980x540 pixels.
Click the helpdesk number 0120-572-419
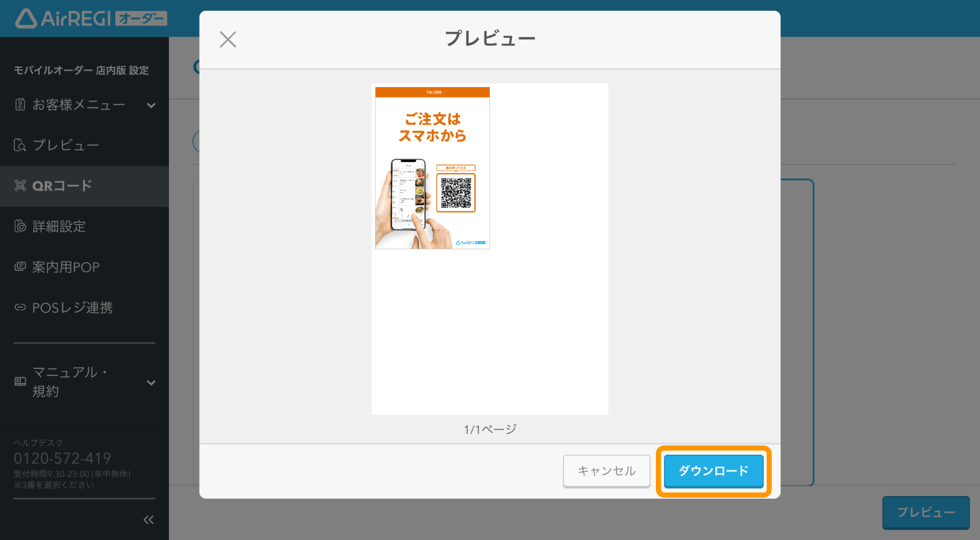(x=62, y=458)
